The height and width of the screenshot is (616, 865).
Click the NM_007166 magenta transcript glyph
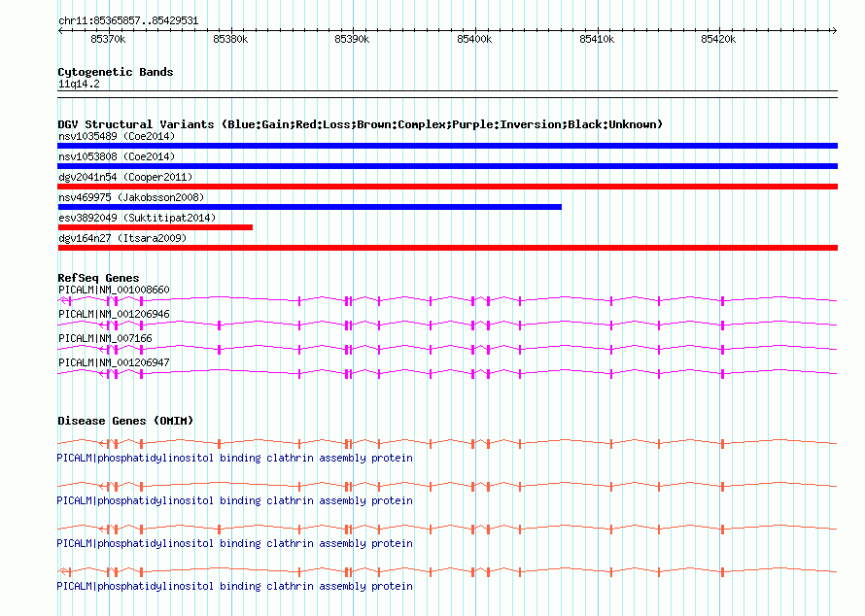tap(447, 349)
